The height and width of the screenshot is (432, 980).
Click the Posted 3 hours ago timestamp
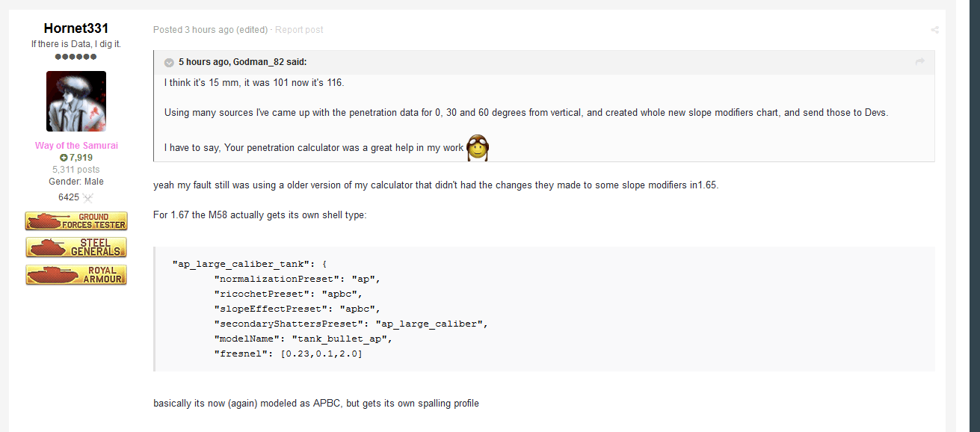[x=194, y=30]
